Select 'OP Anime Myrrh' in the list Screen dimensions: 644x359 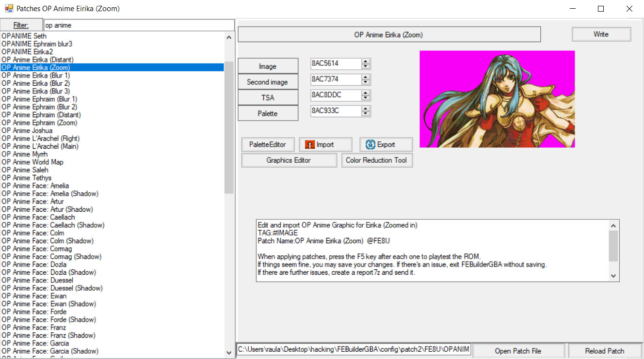[x=113, y=154]
